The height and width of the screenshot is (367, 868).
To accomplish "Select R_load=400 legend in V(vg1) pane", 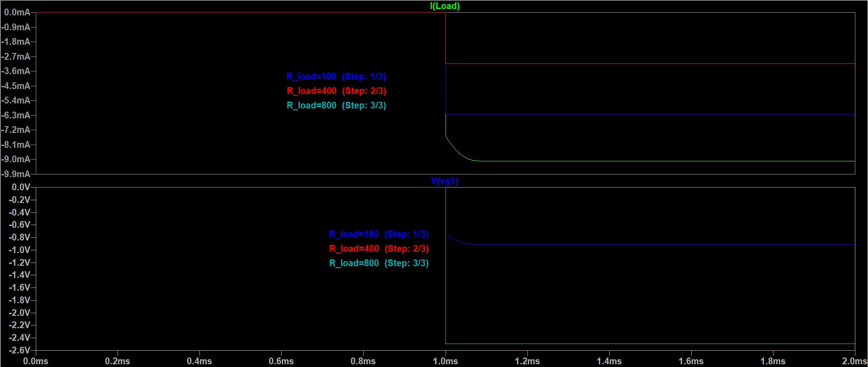I will (x=379, y=249).
